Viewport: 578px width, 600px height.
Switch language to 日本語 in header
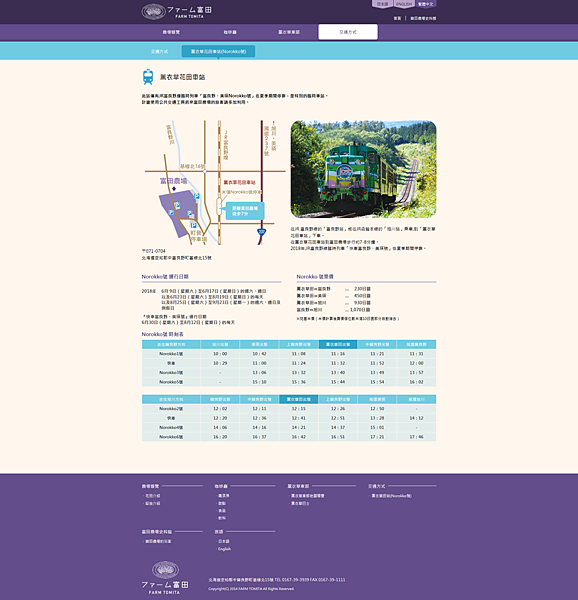[x=382, y=4]
